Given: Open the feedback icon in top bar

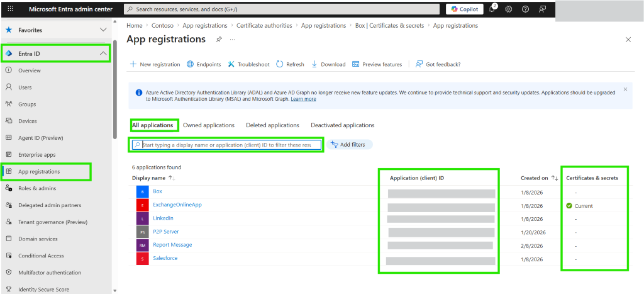Looking at the screenshot, I should [x=543, y=9].
